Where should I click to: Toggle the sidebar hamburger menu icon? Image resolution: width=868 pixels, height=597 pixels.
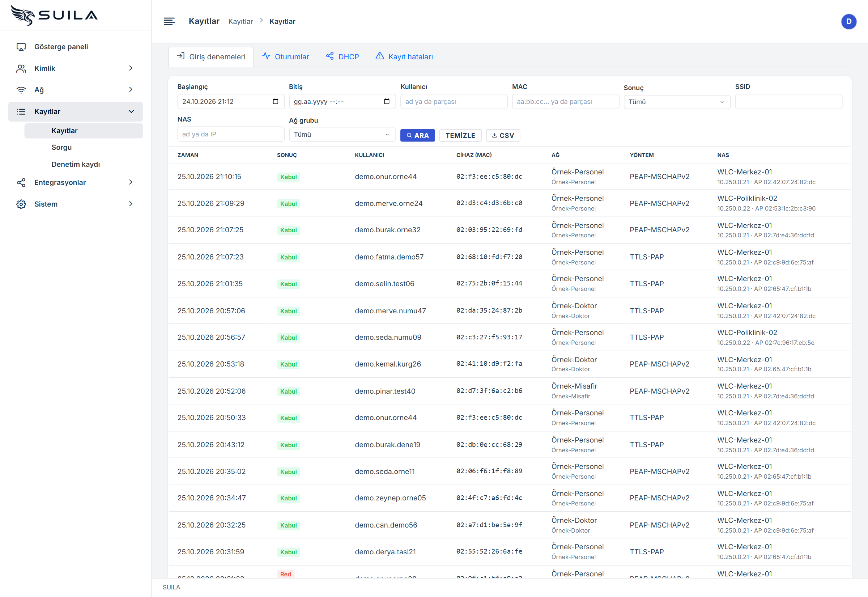tap(169, 21)
